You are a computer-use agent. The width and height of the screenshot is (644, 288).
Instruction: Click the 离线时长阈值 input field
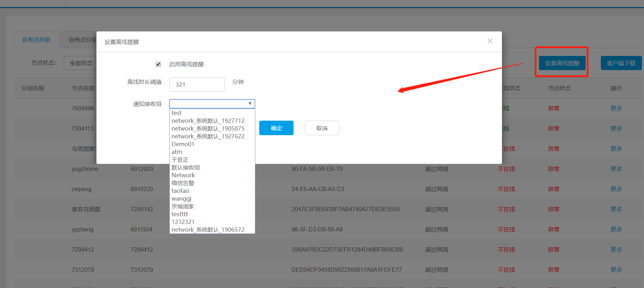point(197,85)
